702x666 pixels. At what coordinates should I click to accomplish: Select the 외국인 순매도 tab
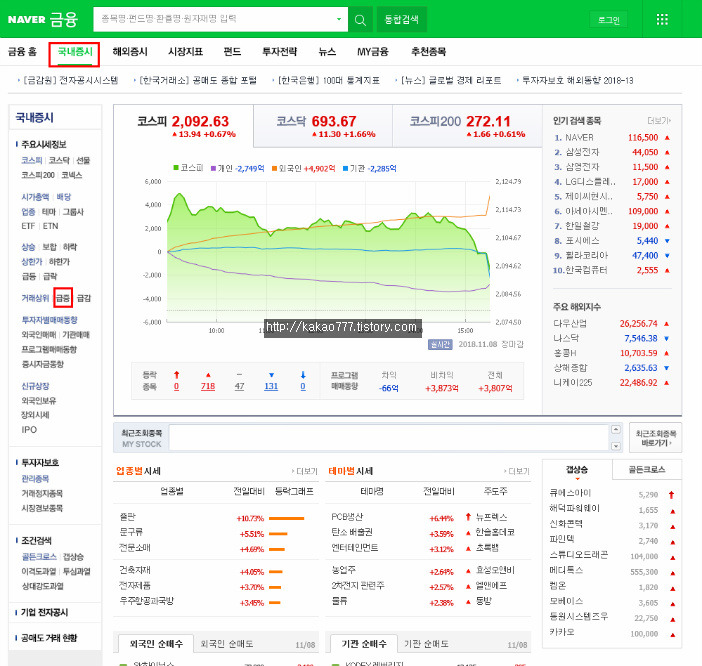coord(227,644)
